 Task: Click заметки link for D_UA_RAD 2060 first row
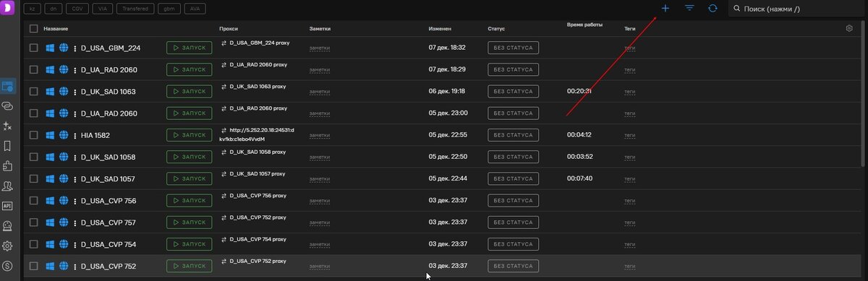click(x=320, y=70)
